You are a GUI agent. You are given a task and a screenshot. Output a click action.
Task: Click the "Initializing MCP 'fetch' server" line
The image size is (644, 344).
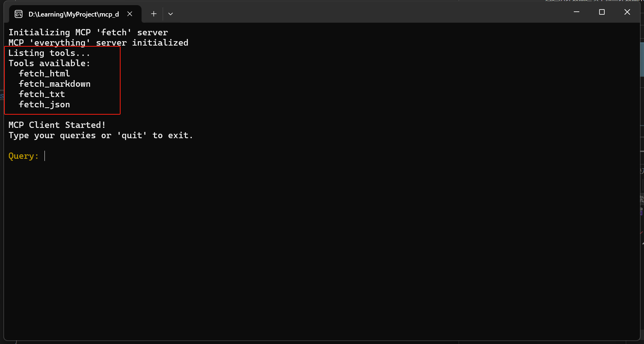point(88,32)
